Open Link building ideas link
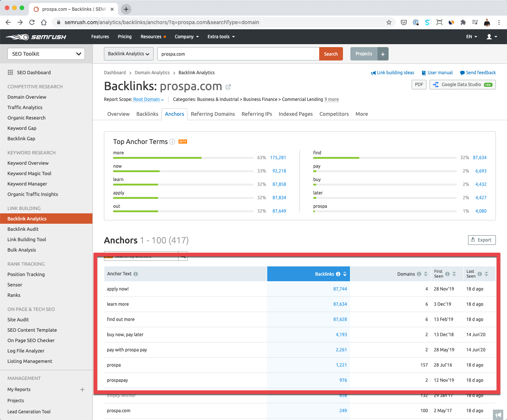 coord(393,73)
